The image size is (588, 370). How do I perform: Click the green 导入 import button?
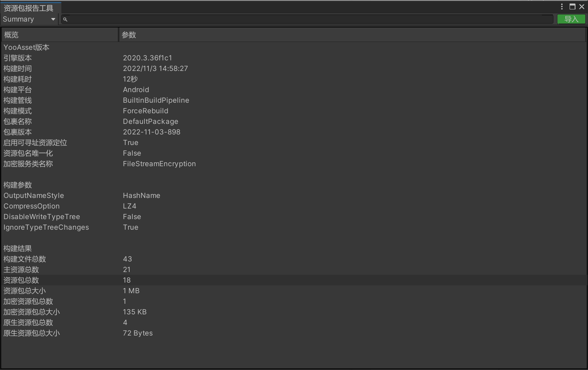(x=571, y=19)
